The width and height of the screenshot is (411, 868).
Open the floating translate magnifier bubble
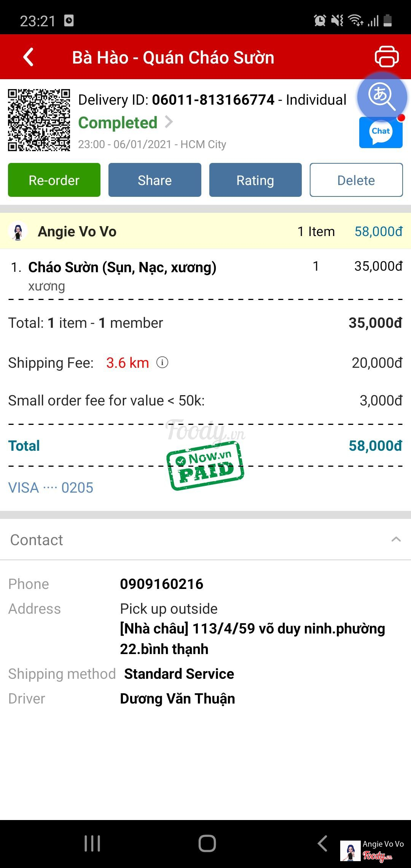pyautogui.click(x=382, y=96)
